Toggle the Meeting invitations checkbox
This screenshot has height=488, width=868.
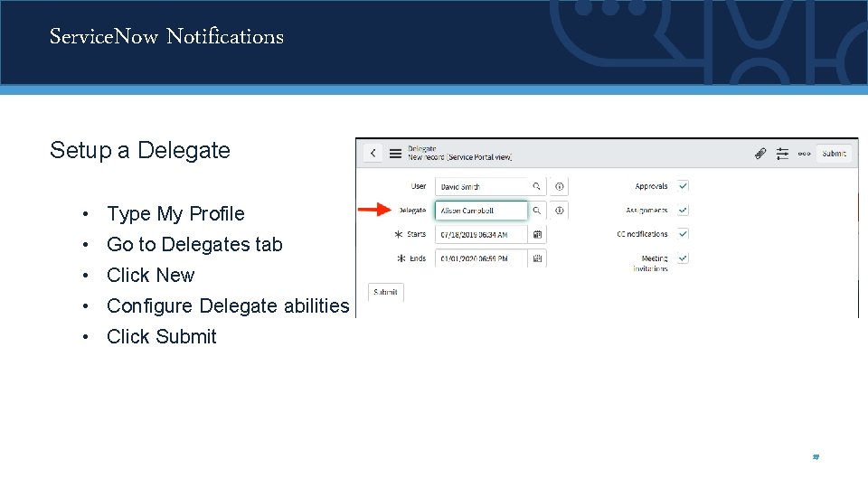[684, 258]
